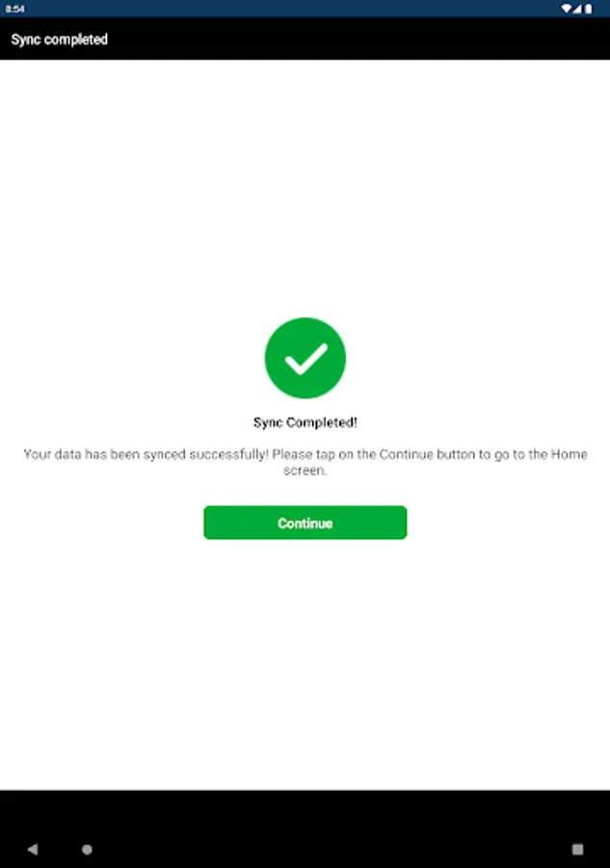Tap the Wi-Fi status icon

coord(566,9)
